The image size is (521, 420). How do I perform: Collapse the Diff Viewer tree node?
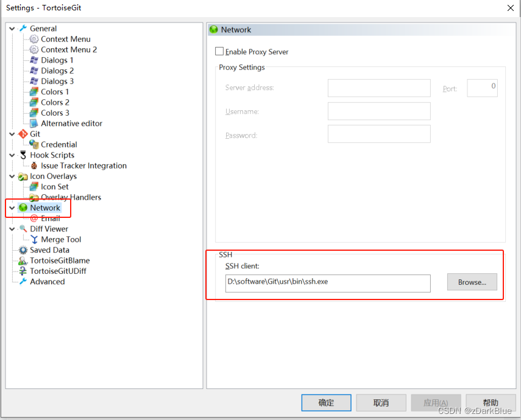(12, 229)
